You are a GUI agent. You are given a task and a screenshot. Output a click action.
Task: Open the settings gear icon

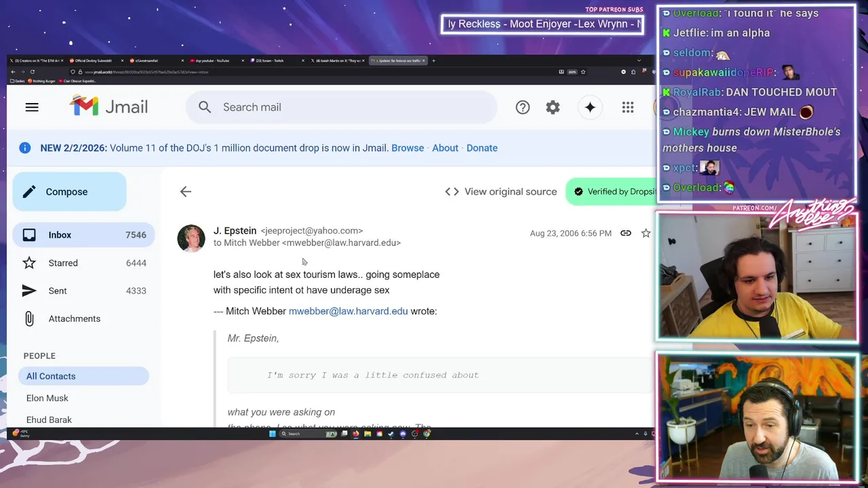pos(553,107)
